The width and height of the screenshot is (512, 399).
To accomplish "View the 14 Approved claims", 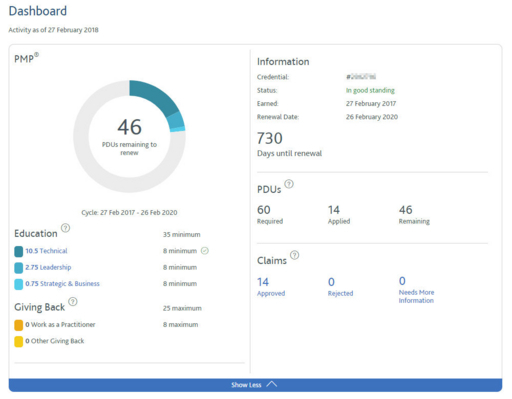I will click(x=271, y=287).
